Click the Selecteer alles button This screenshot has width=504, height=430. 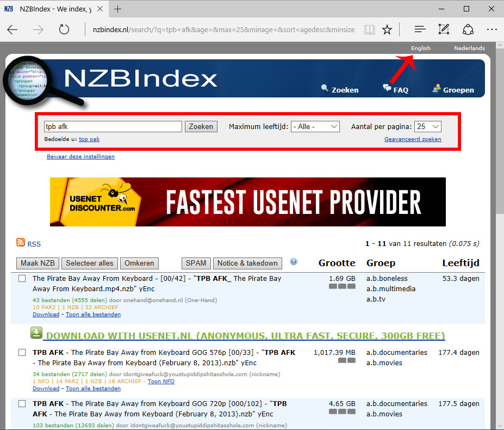click(x=90, y=263)
